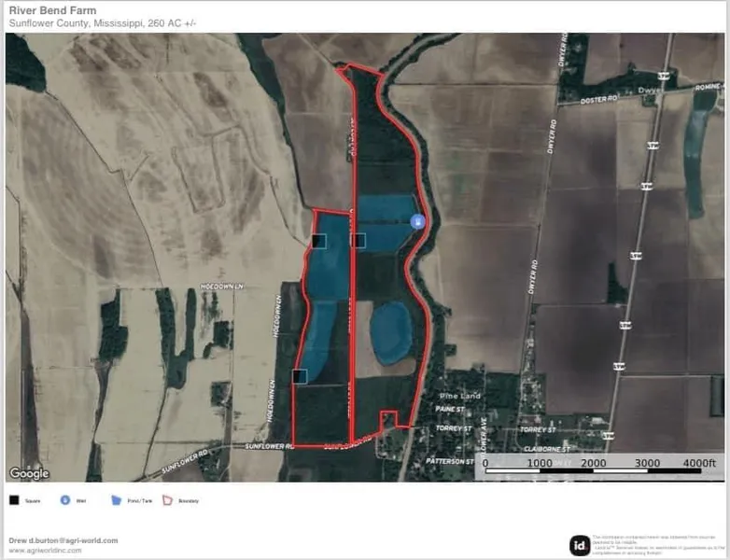Image resolution: width=730 pixels, height=560 pixels.
Task: Click the Well icon in the legend
Action: (x=65, y=501)
